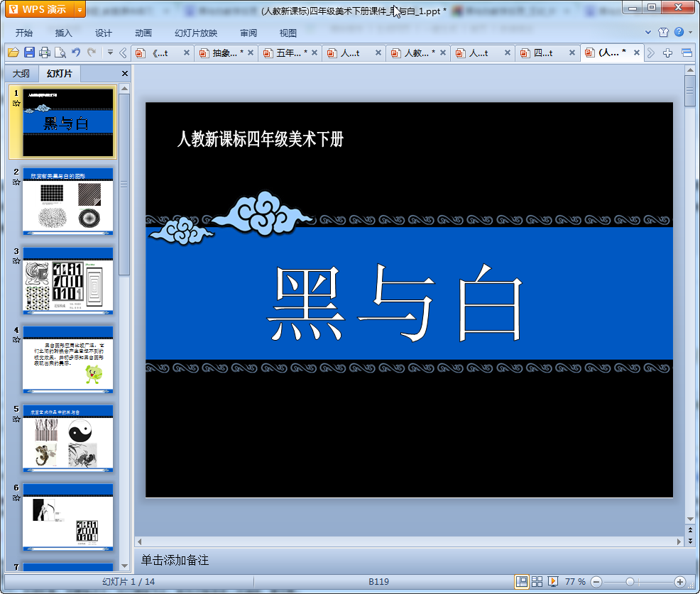Close the 四...t document tab
The height and width of the screenshot is (594, 700).
coord(572,53)
